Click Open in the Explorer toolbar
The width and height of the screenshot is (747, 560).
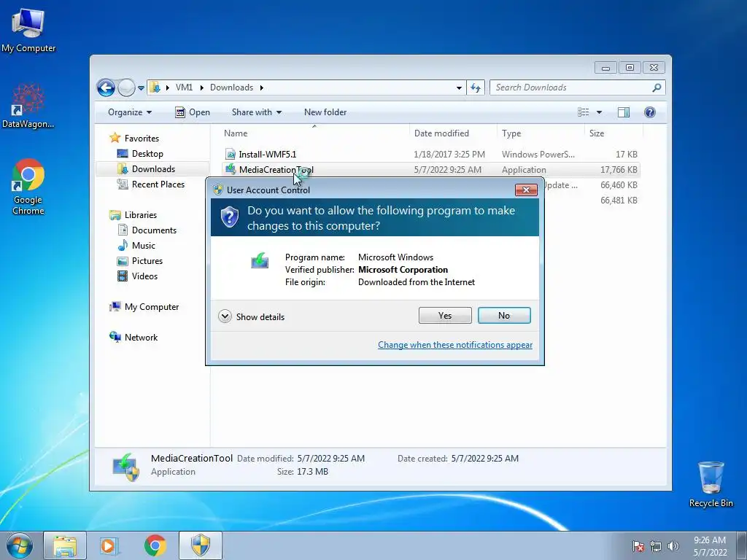pos(193,112)
